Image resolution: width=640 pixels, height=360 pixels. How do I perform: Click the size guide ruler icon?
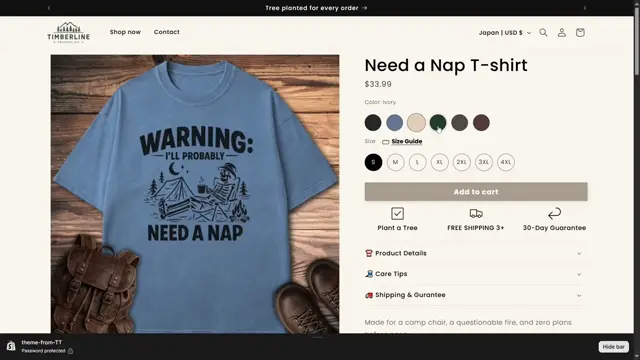point(385,142)
